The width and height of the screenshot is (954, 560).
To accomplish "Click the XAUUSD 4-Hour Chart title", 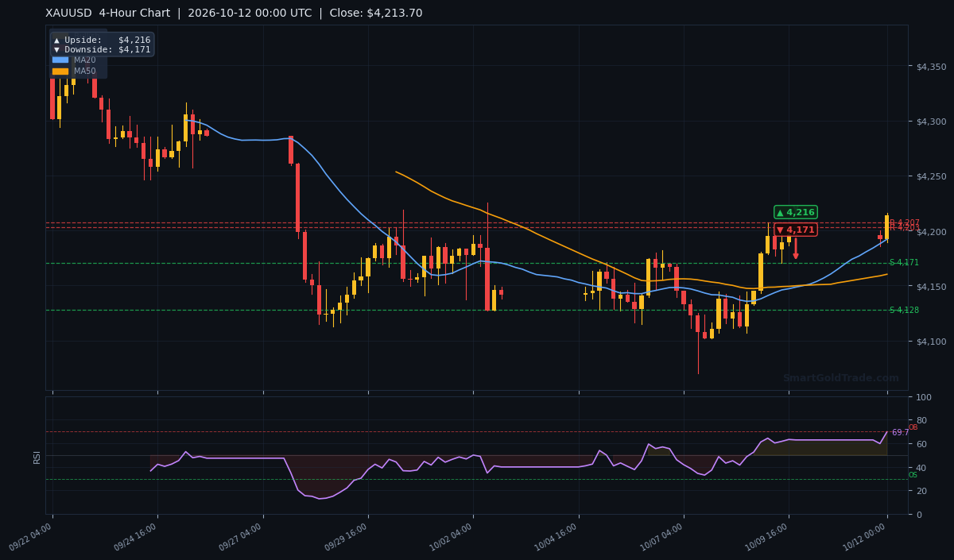I will click(108, 14).
